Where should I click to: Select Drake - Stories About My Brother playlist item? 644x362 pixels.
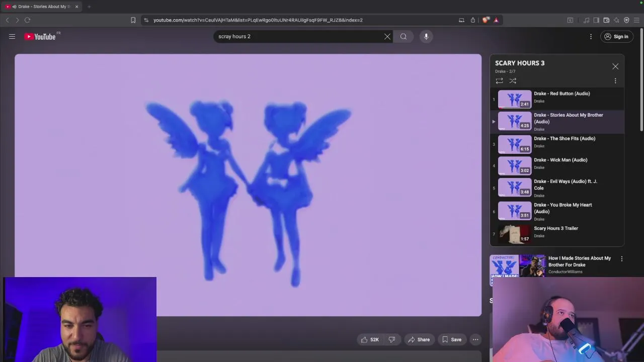[x=557, y=122]
